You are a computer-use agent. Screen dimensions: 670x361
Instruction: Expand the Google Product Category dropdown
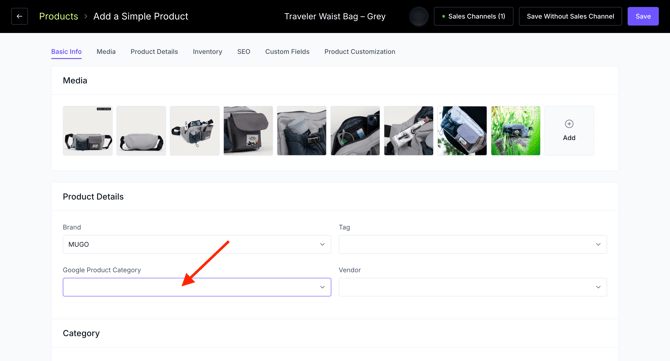point(197,287)
